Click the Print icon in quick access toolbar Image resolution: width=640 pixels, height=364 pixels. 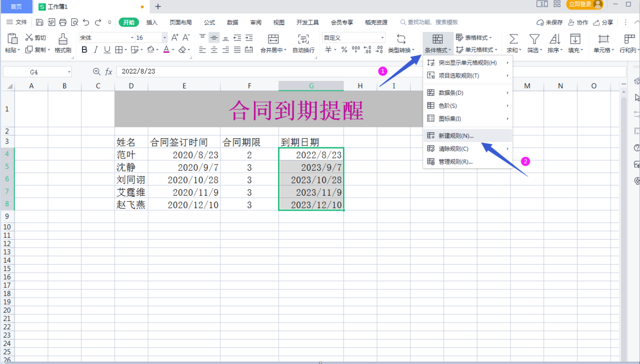62,22
